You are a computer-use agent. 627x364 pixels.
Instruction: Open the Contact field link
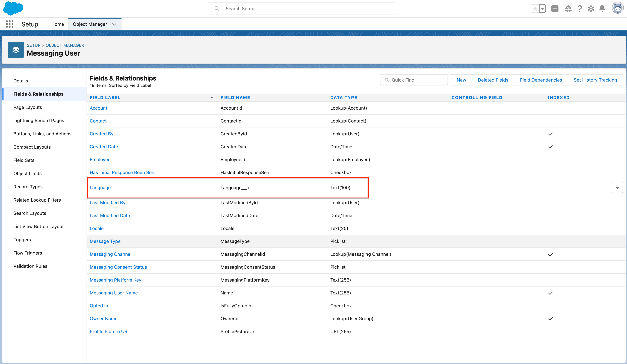[x=98, y=121]
